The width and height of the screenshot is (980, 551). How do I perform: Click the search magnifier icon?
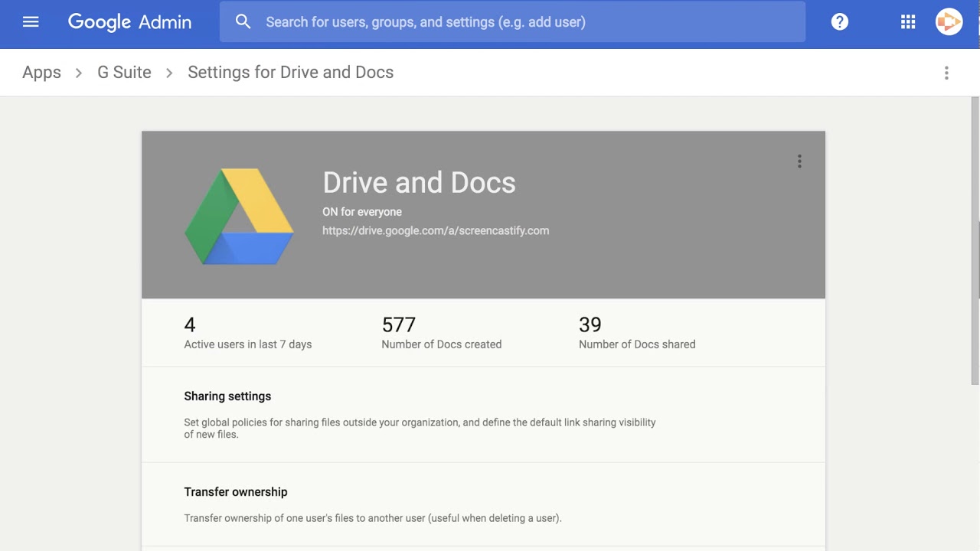pyautogui.click(x=243, y=22)
